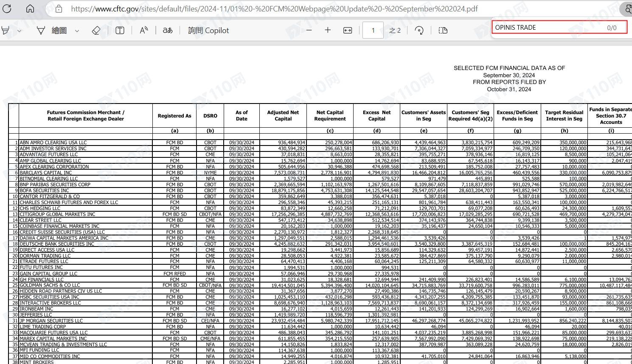
Task: Open the Translate tool
Action: coord(168,31)
